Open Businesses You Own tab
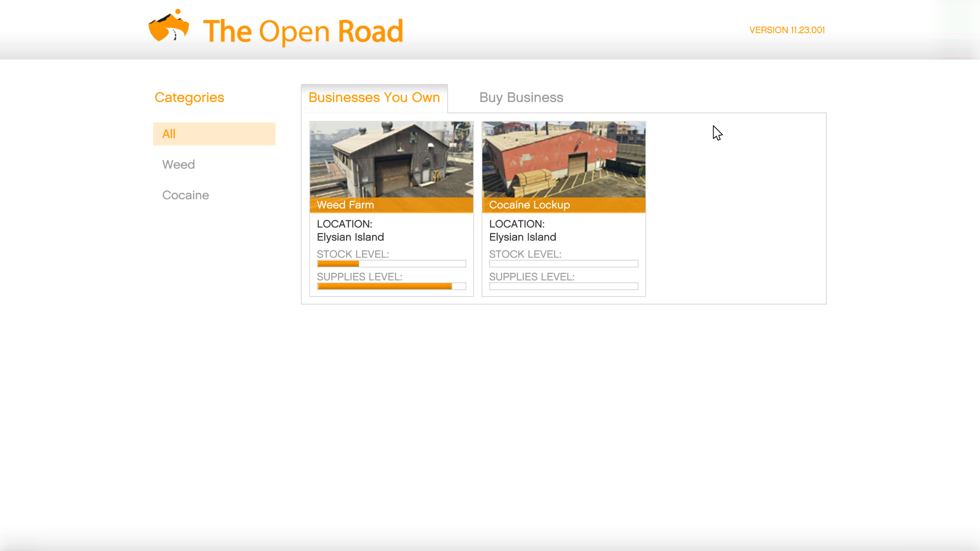The image size is (980, 551). pos(374,97)
